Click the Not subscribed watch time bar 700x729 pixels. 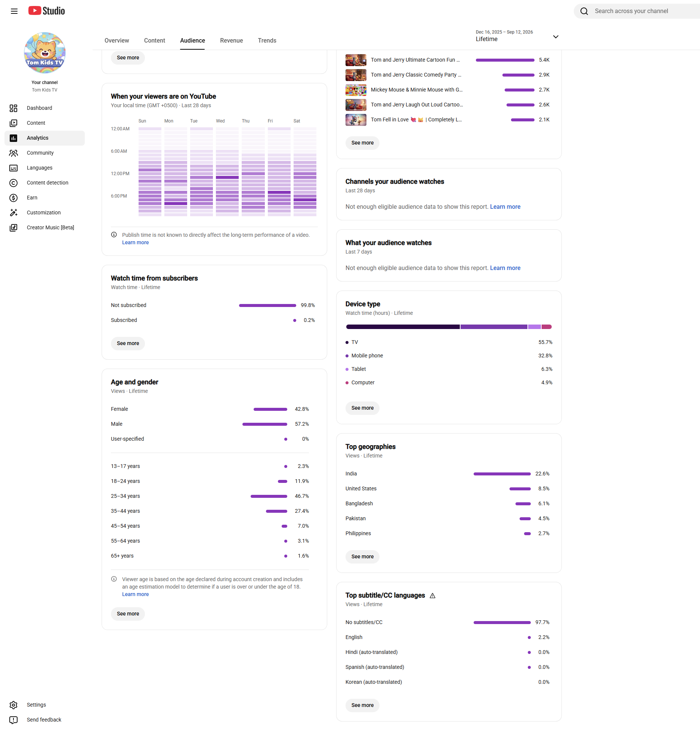(x=267, y=305)
